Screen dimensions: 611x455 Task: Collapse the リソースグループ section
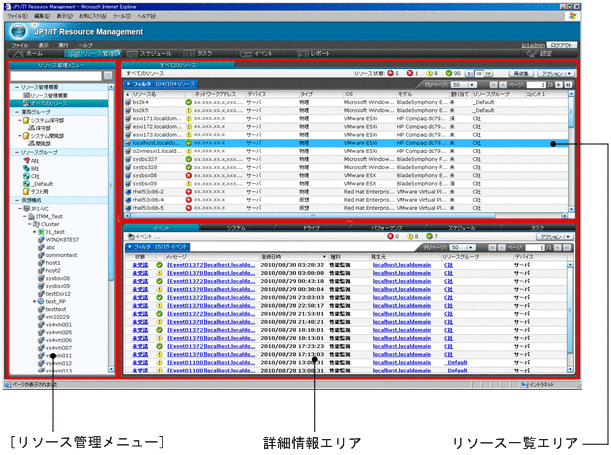point(17,152)
